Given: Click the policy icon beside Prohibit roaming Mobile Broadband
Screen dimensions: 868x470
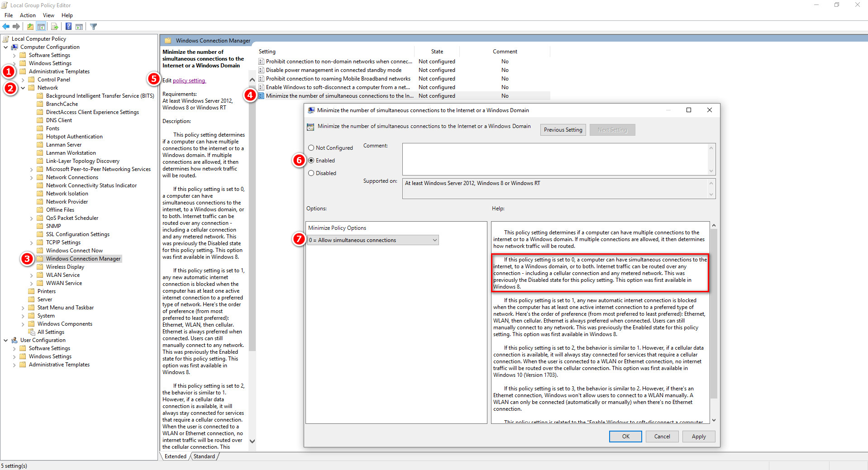Looking at the screenshot, I should point(261,79).
